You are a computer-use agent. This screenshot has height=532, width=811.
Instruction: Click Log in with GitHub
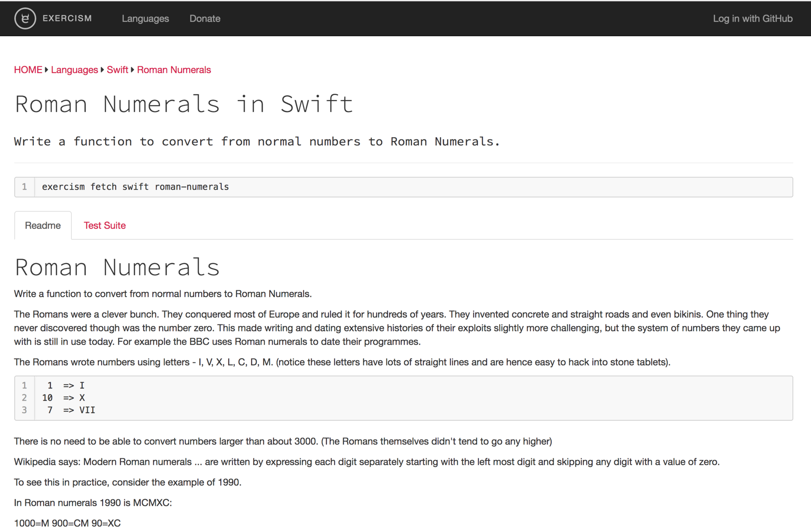[x=752, y=19]
